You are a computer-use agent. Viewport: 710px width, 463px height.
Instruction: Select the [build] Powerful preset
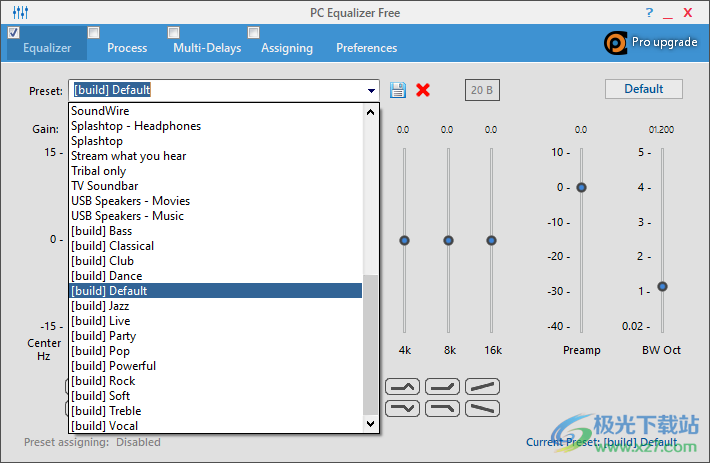pyautogui.click(x=216, y=366)
